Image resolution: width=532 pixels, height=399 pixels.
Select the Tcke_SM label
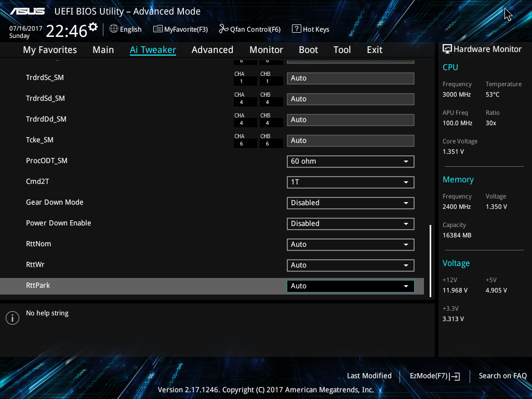pyautogui.click(x=39, y=140)
